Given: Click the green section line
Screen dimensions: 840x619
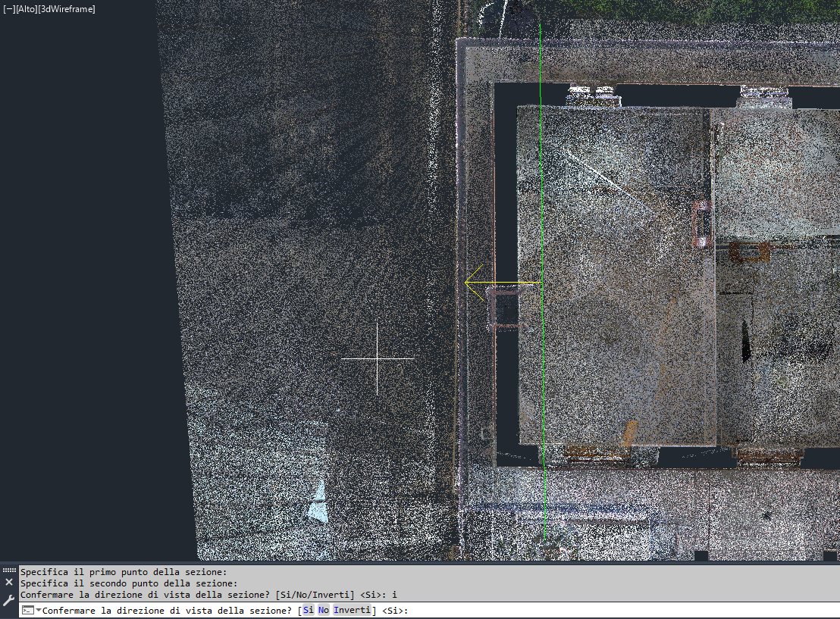Looking at the screenshot, I should tap(542, 281).
